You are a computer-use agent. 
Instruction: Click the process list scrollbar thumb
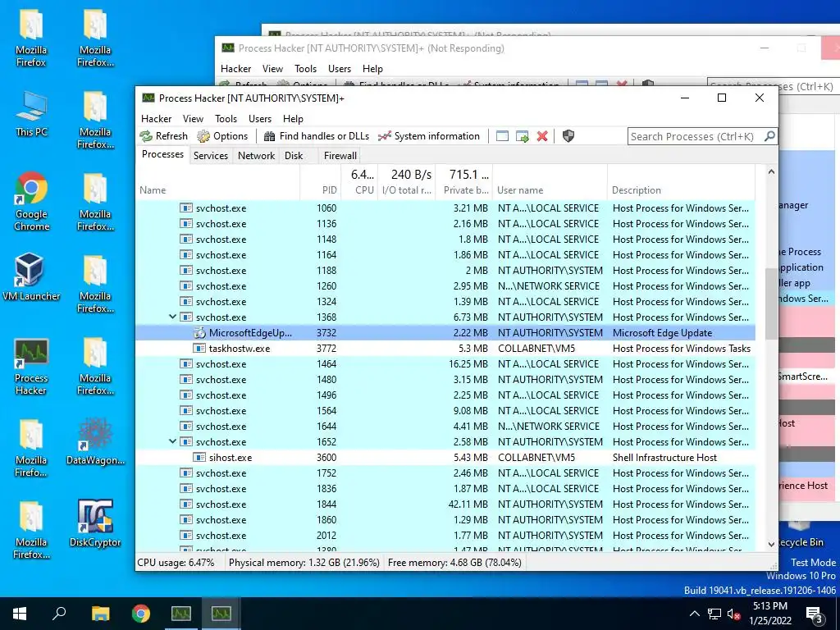coord(771,304)
